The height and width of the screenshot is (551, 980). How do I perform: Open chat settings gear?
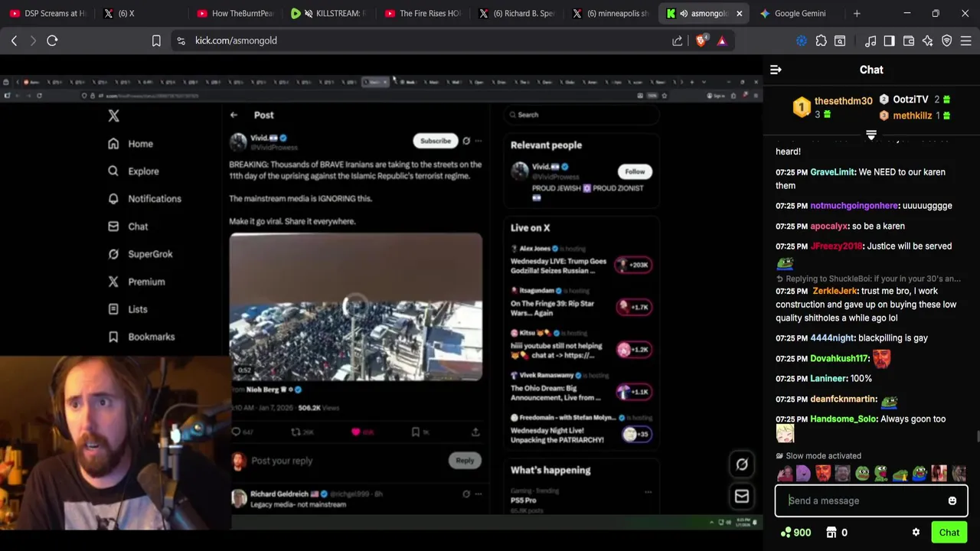(x=916, y=533)
